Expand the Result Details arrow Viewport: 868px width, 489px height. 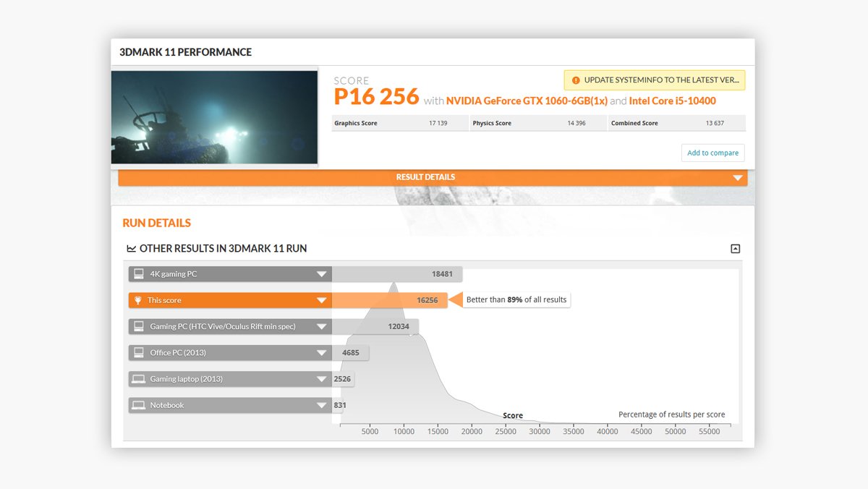(737, 178)
